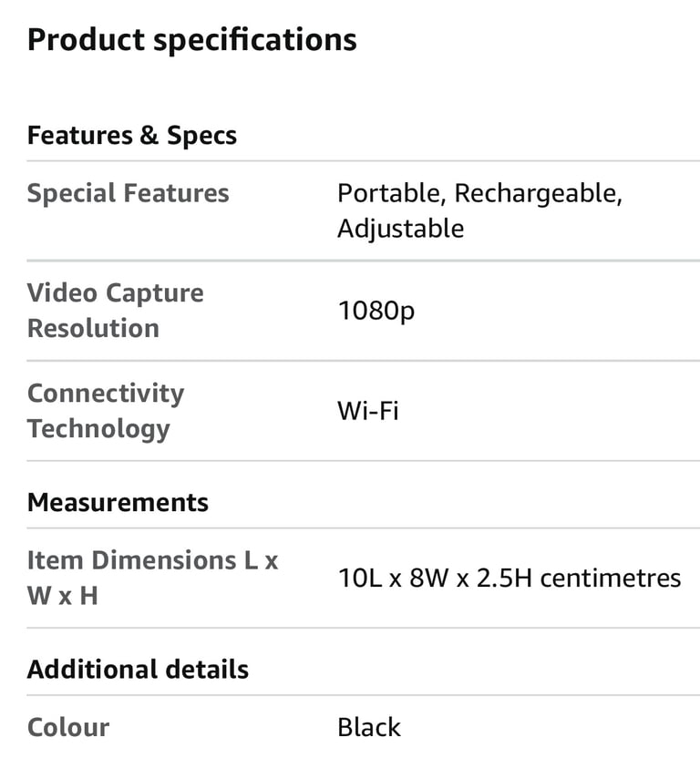Click the Video Capture Resolution label
The image size is (700, 758).
click(116, 310)
